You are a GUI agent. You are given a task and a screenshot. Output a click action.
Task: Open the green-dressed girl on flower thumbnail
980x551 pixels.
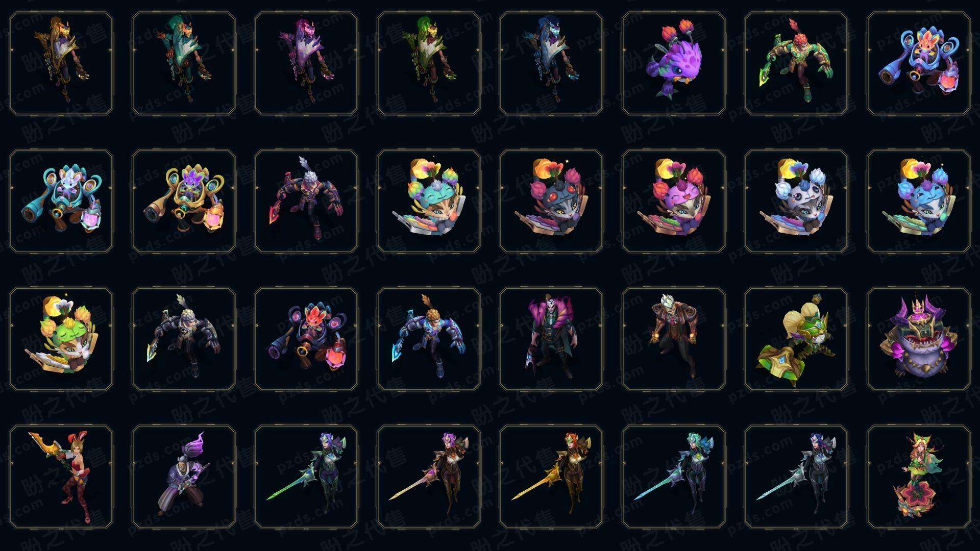point(919,477)
